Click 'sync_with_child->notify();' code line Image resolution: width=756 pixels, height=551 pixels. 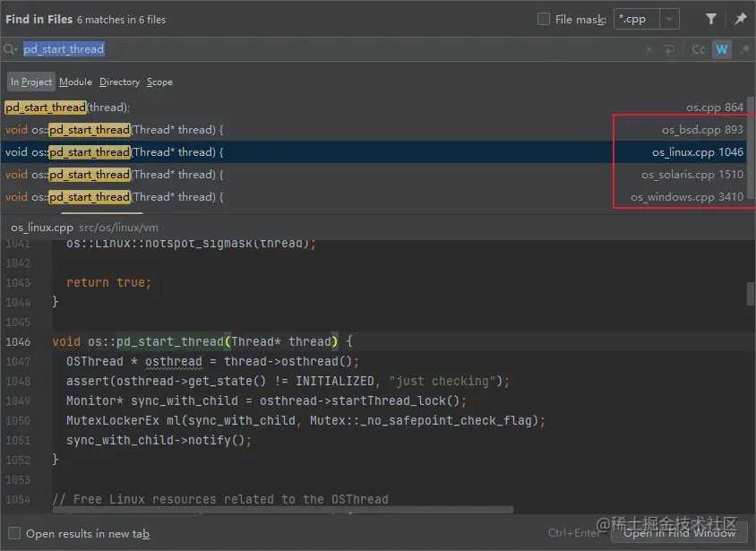[159, 440]
